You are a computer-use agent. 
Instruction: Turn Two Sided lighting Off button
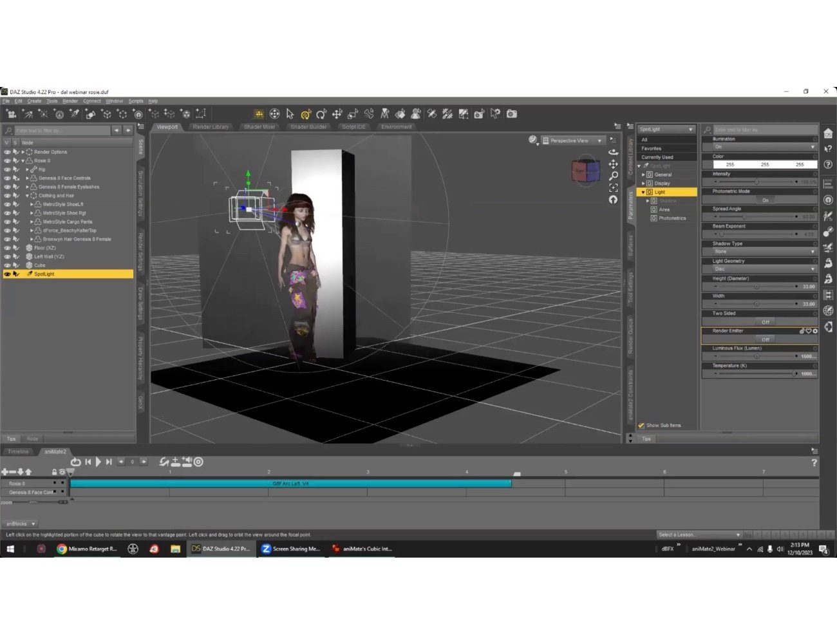[765, 321]
